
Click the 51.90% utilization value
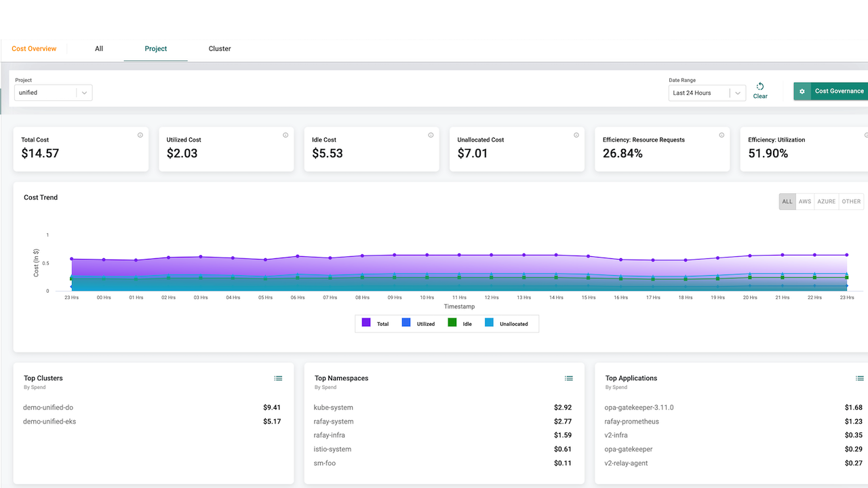[x=768, y=154]
